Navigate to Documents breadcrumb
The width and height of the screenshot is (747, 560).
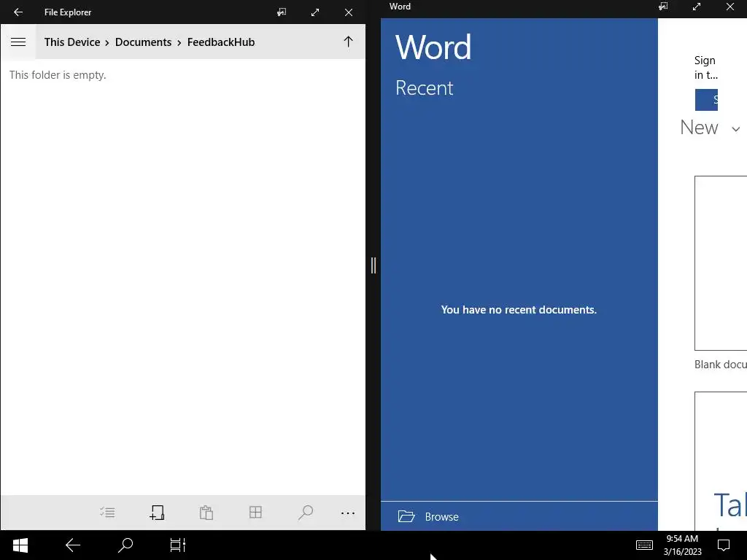(143, 42)
